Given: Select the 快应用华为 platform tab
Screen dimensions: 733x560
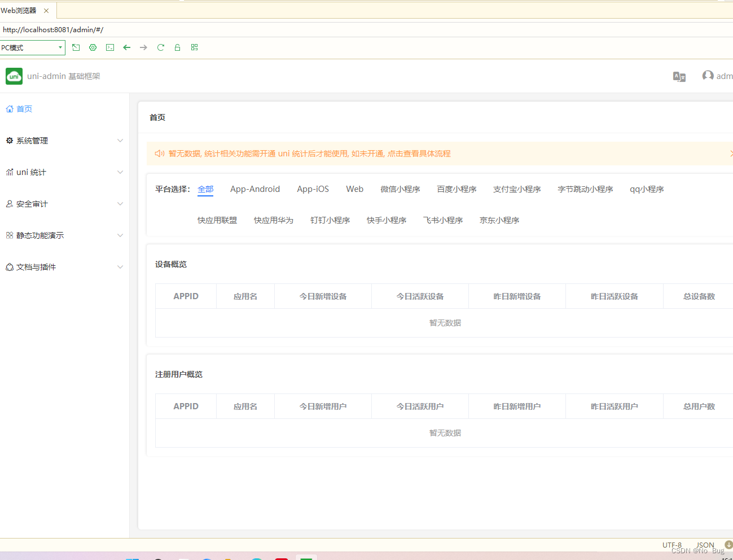Looking at the screenshot, I should coord(274,220).
